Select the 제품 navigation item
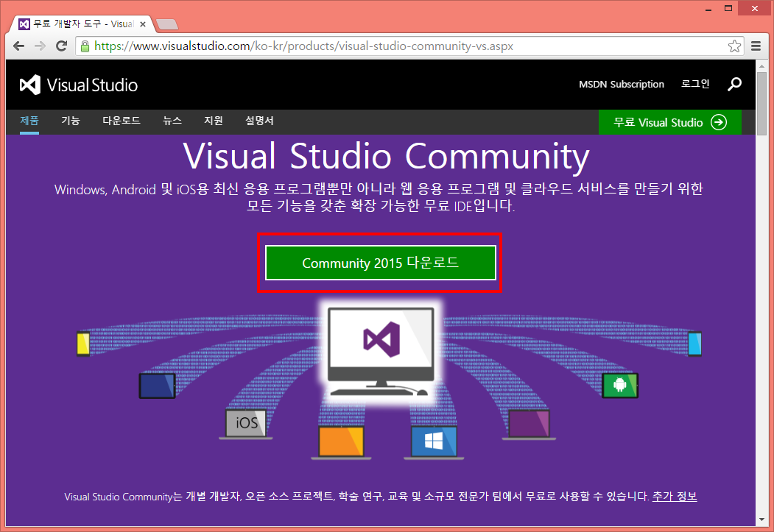 (x=29, y=121)
